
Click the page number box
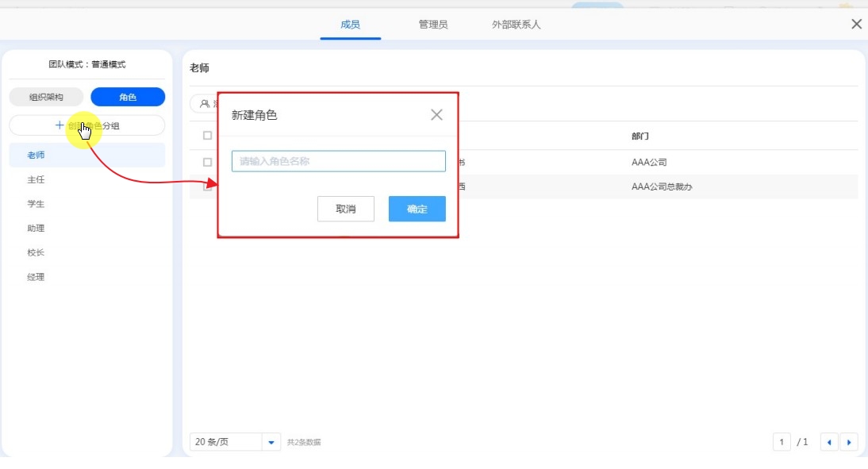pyautogui.click(x=782, y=442)
